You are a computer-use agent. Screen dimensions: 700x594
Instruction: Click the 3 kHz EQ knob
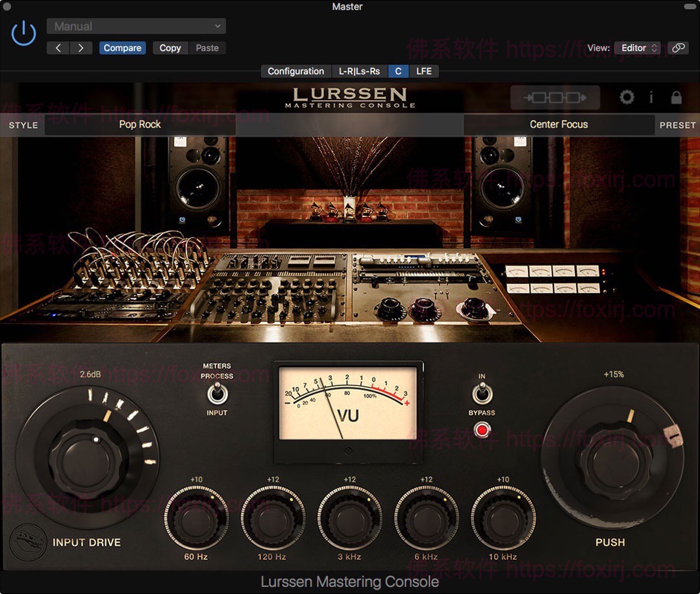[x=349, y=519]
